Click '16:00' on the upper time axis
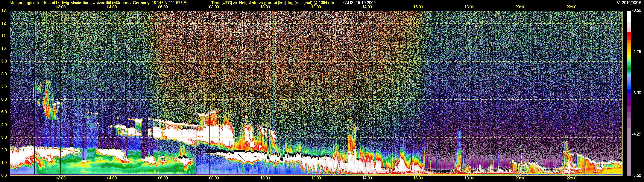This screenshot has width=644, height=182. point(418,7)
